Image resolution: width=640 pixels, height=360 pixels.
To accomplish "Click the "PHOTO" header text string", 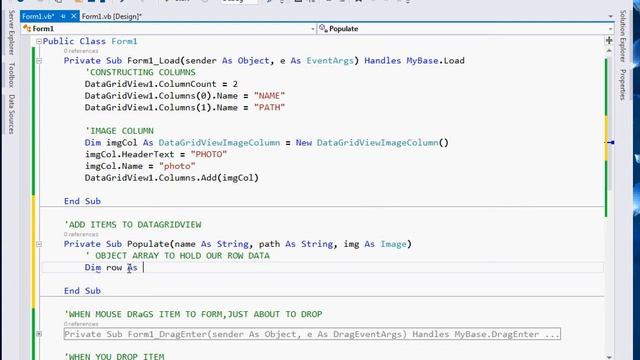I will tap(209, 155).
